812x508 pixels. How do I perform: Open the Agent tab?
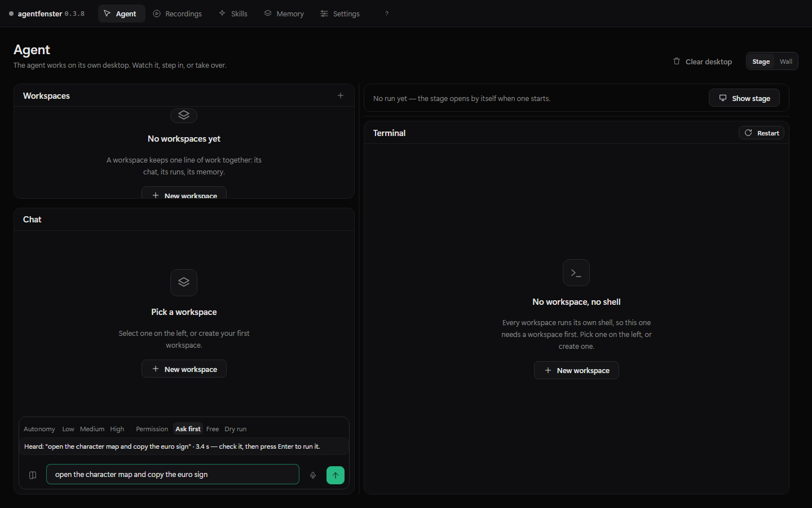point(121,14)
